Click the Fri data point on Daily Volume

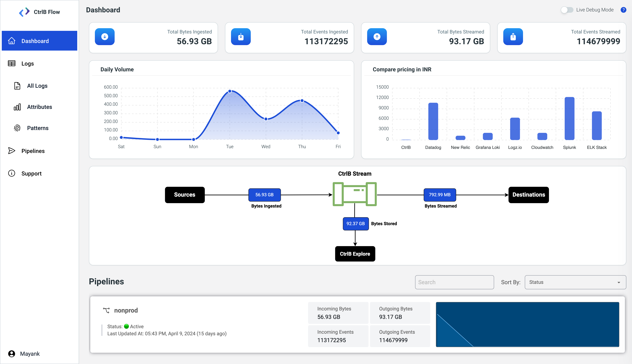pyautogui.click(x=338, y=133)
